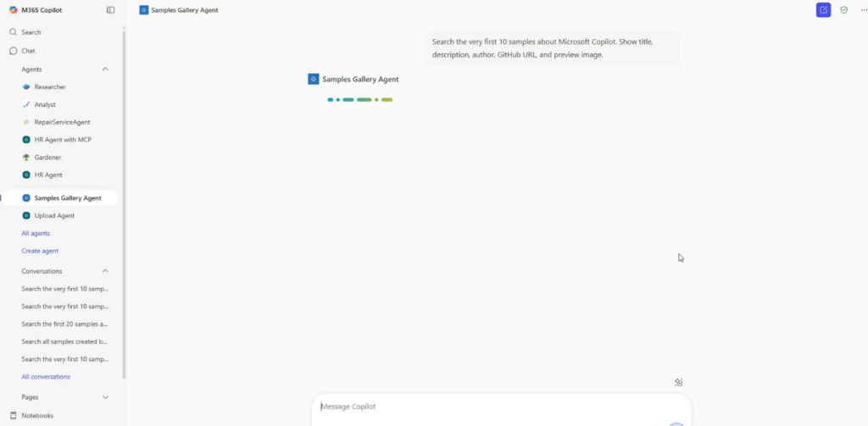Open the Upload Agent
Image resolution: width=868 pixels, height=426 pixels.
54,216
